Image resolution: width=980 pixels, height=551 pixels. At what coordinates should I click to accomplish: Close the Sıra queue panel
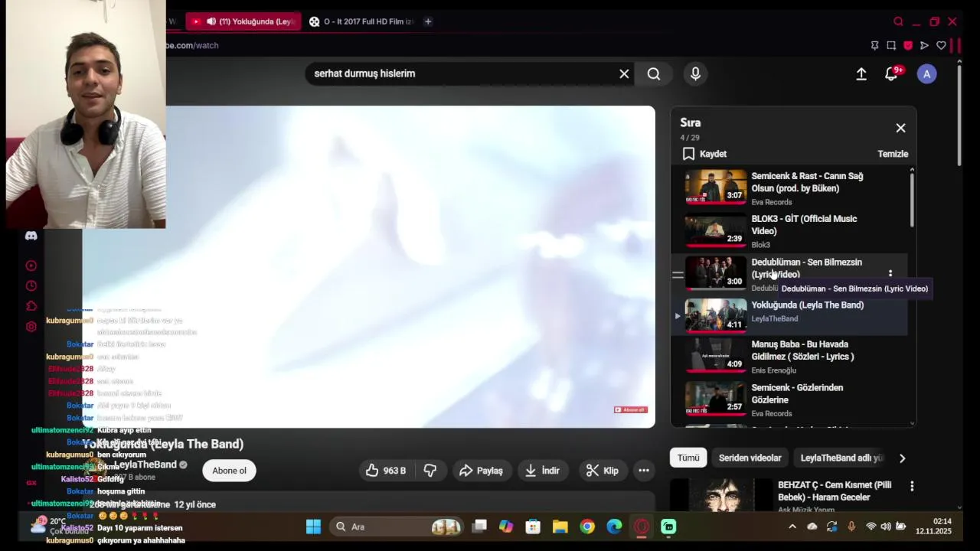coord(900,128)
